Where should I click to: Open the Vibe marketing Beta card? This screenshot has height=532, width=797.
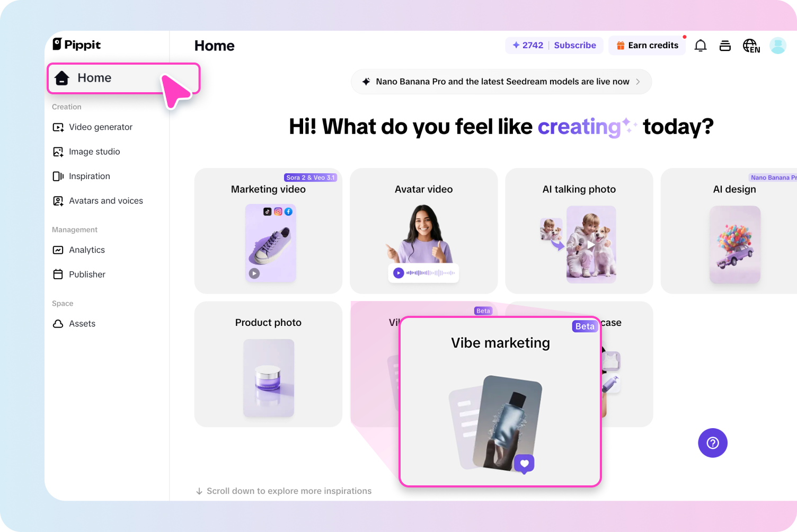click(x=500, y=402)
